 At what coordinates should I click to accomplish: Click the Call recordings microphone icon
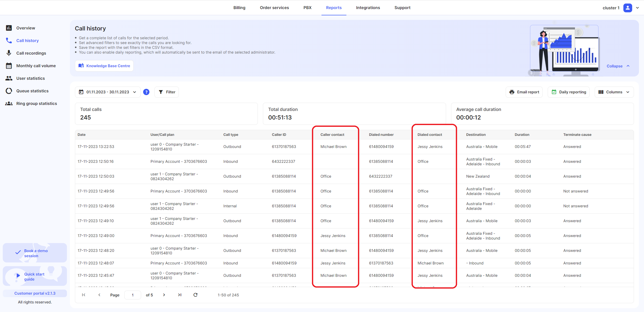pos(9,53)
